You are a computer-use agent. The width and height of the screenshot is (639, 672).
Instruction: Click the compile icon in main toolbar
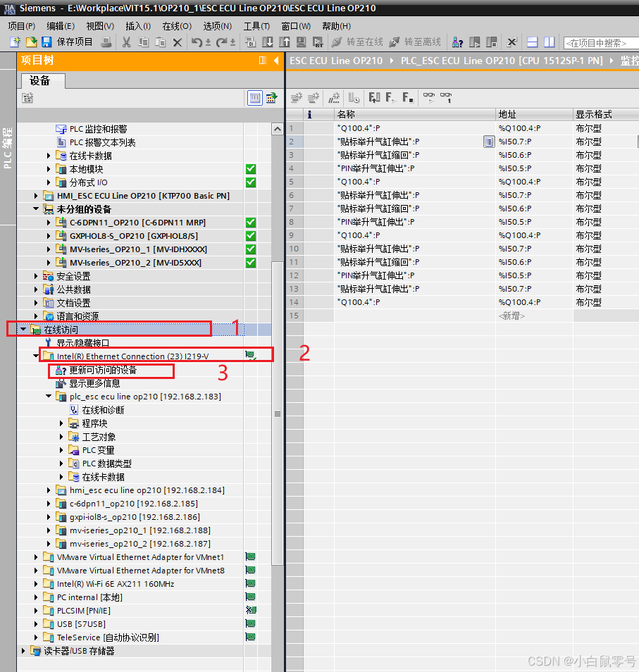coord(251,42)
